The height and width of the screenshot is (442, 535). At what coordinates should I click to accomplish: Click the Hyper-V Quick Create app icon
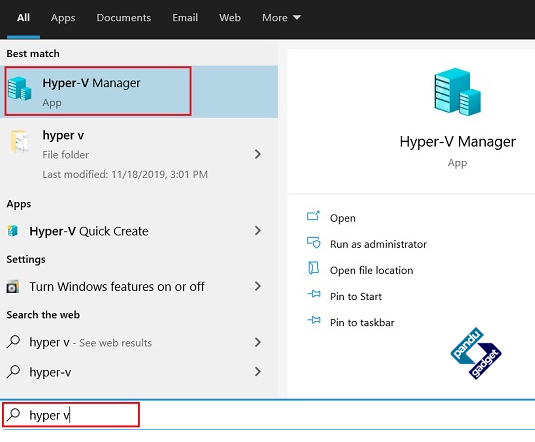[13, 231]
